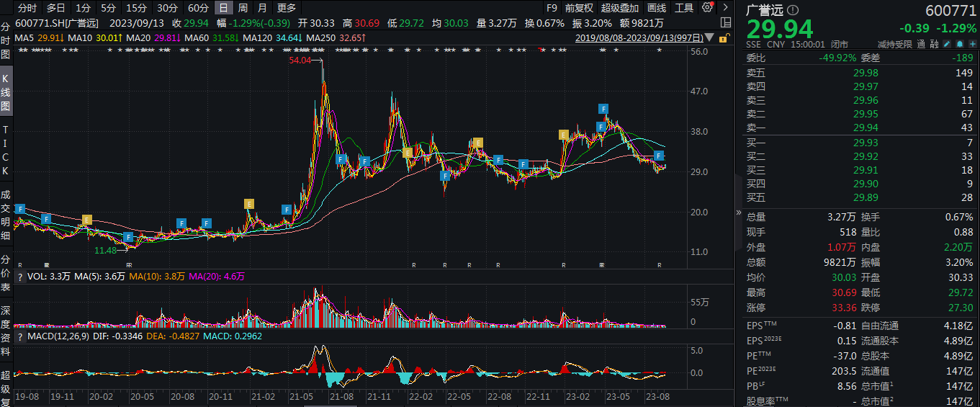Image resolution: width=980 pixels, height=407 pixels.
Task: Click the pencil note icon by 融
Action: coord(946,44)
